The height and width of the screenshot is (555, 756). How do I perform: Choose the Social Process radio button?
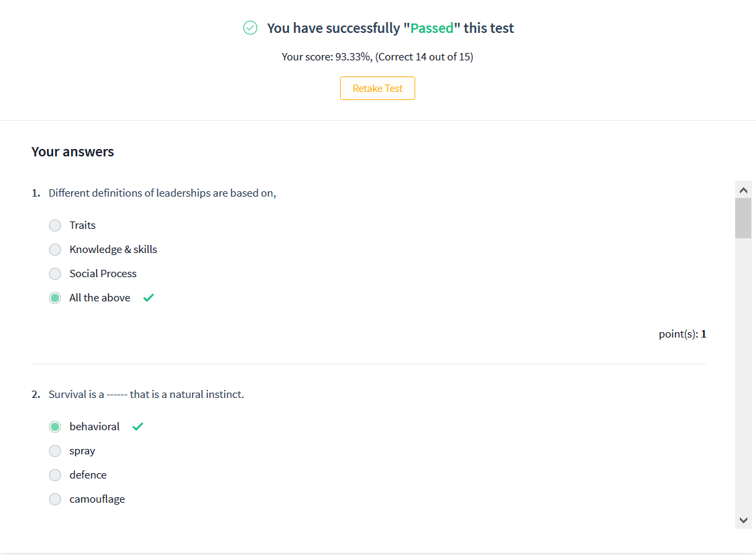[x=55, y=274]
